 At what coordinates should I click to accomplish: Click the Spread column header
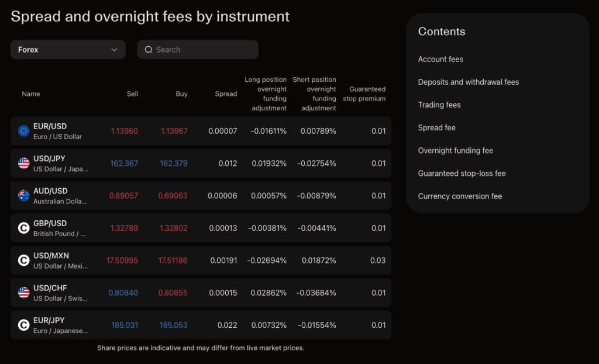226,94
